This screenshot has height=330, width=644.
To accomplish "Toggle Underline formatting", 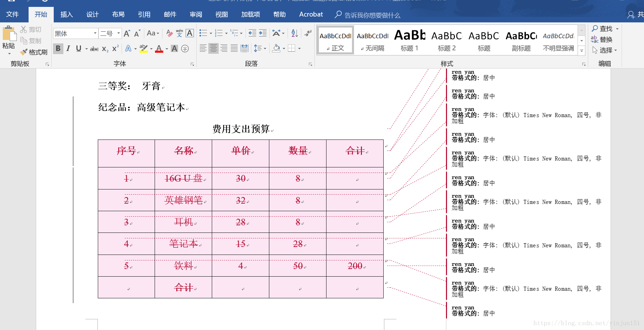I will (x=79, y=49).
